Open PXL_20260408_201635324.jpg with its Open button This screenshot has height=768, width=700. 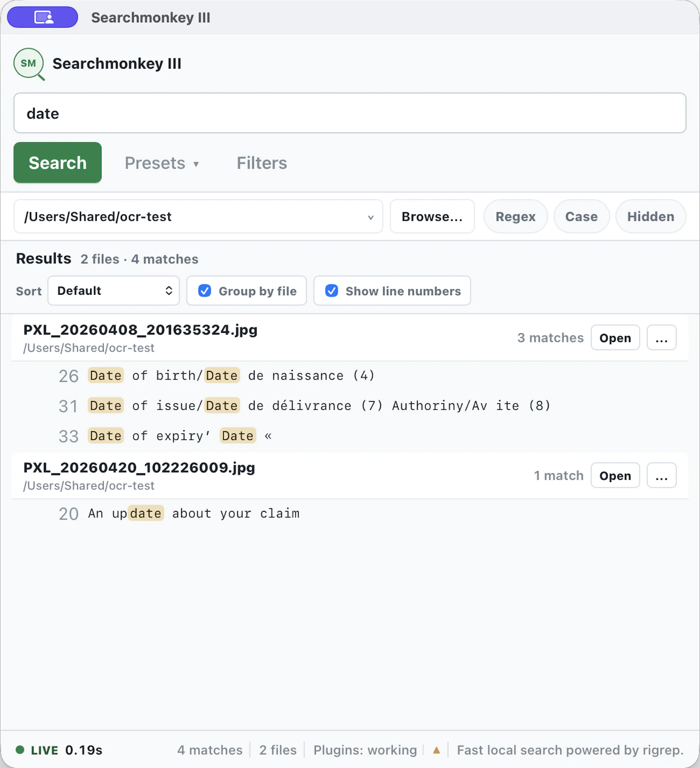(615, 338)
